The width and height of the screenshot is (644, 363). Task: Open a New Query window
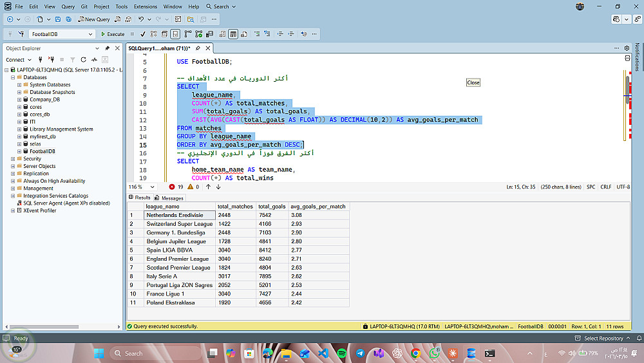94,19
